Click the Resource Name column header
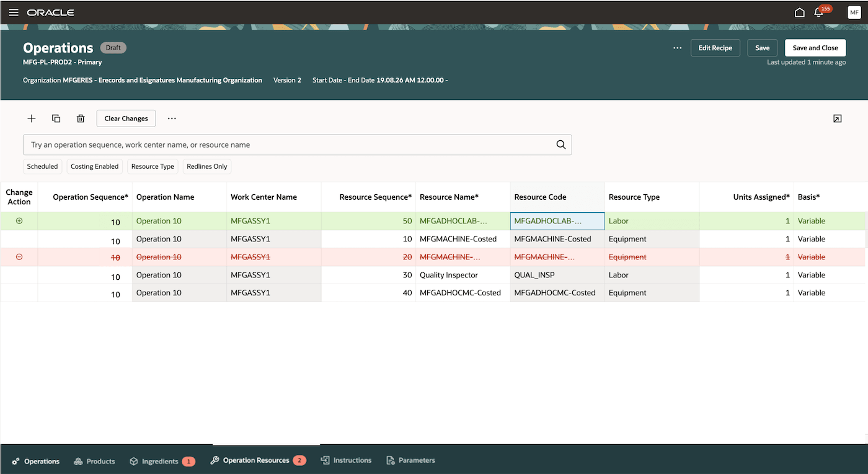The image size is (868, 474). [463, 197]
